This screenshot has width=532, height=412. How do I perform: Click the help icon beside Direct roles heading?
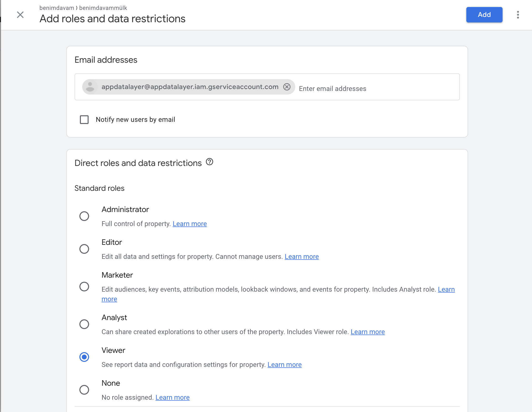click(x=209, y=162)
